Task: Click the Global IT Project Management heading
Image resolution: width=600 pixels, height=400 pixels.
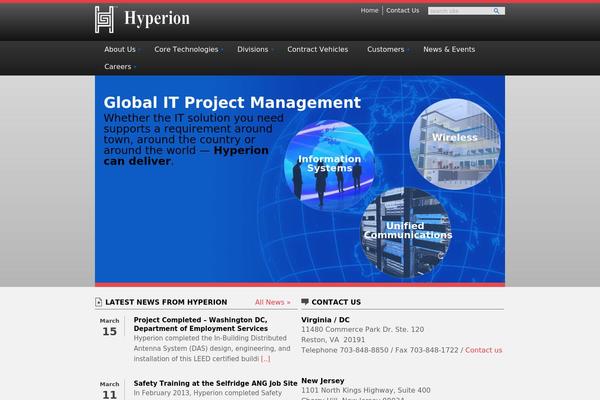Action: [x=232, y=103]
